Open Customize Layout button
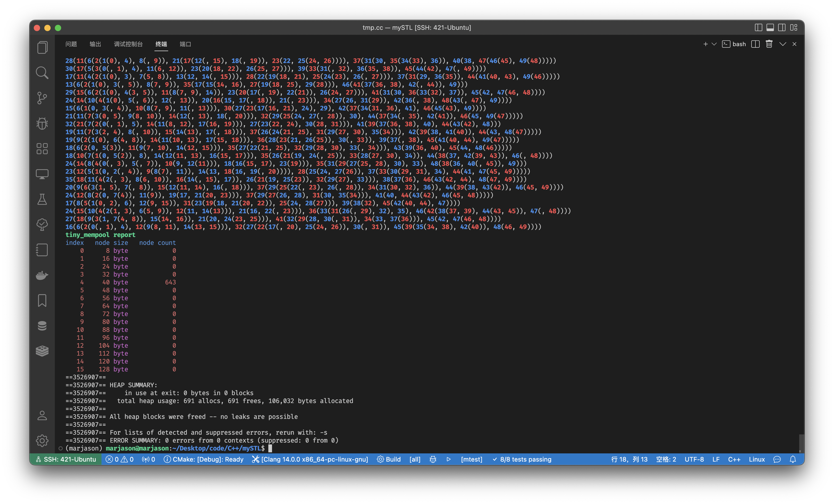The width and height of the screenshot is (834, 504). [794, 27]
